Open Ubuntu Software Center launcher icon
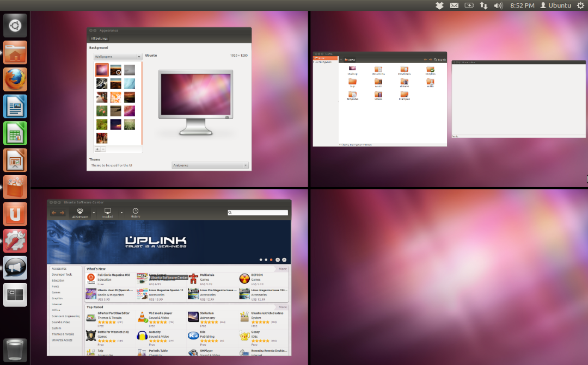Viewport: 588px width, 365px height. click(x=15, y=187)
